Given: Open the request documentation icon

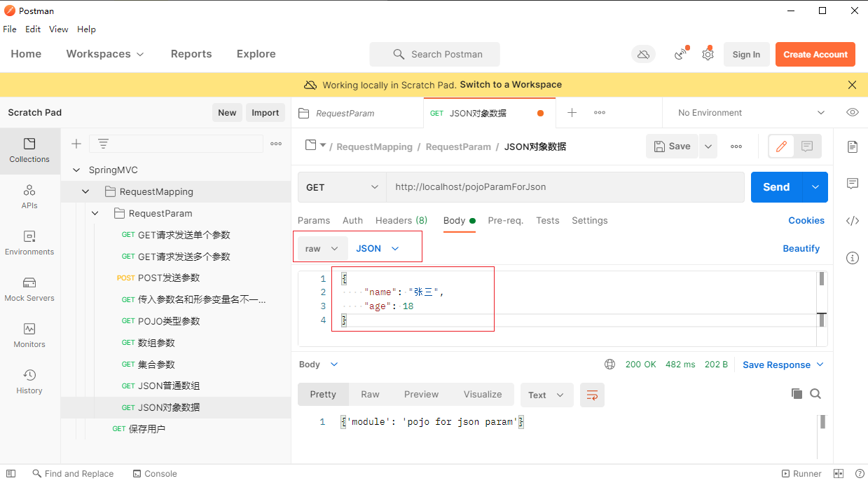Looking at the screenshot, I should [853, 147].
